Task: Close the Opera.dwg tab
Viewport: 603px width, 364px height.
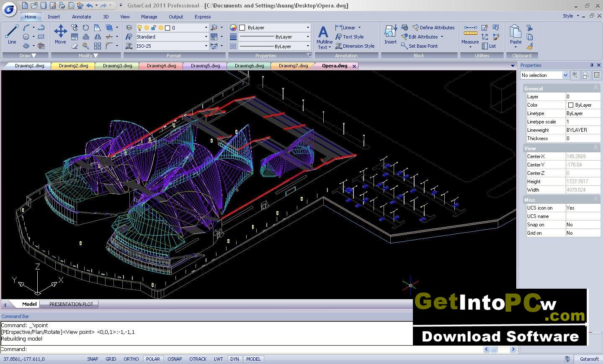Action: click(x=354, y=66)
